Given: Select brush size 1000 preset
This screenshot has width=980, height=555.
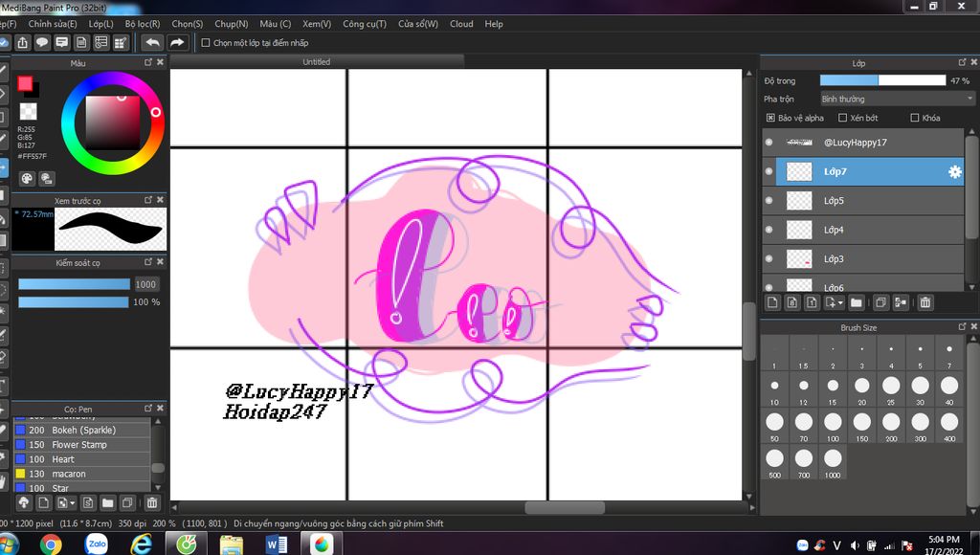Looking at the screenshot, I should (x=833, y=463).
